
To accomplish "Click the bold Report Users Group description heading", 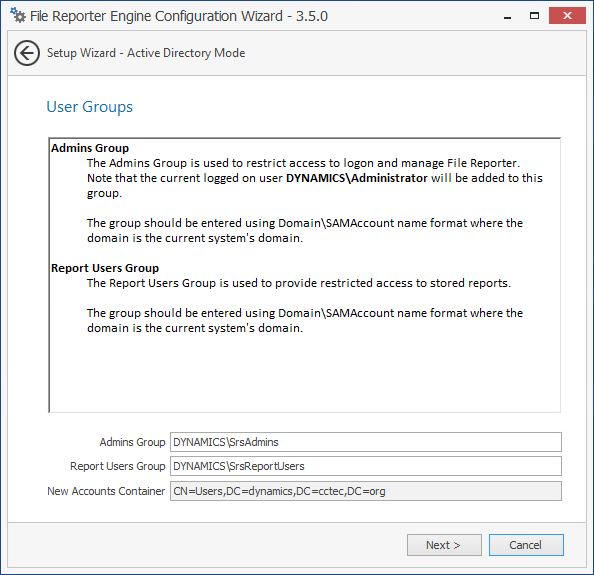I will pos(105,268).
